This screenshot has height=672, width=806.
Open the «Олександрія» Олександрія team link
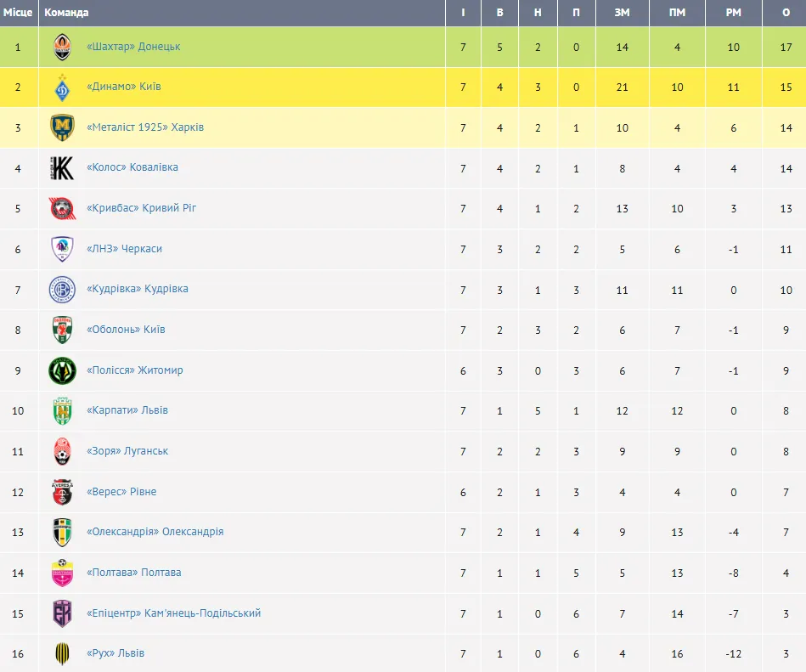[155, 532]
